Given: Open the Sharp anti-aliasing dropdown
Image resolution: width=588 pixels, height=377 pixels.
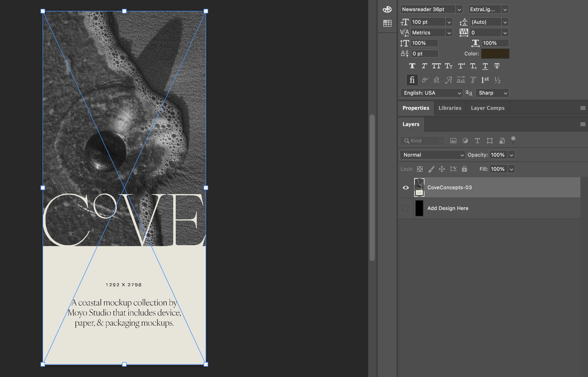Looking at the screenshot, I should [492, 93].
